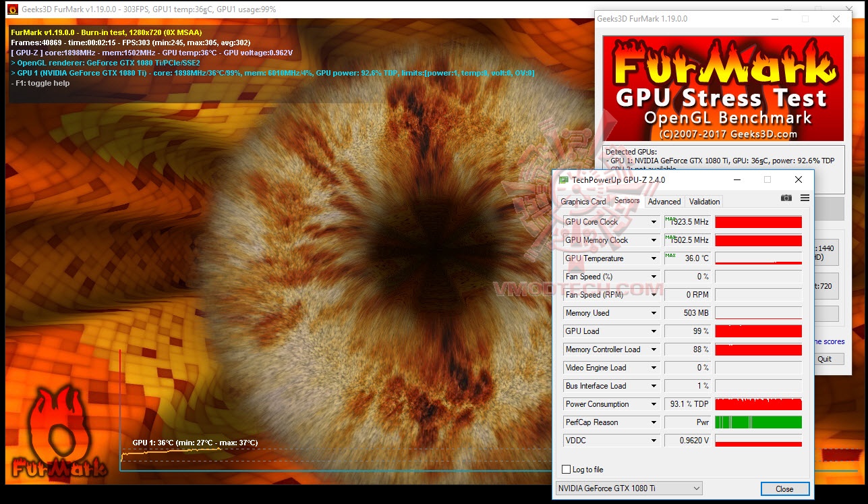The image size is (868, 504).
Task: Select the Sensors tab
Action: [x=627, y=201]
